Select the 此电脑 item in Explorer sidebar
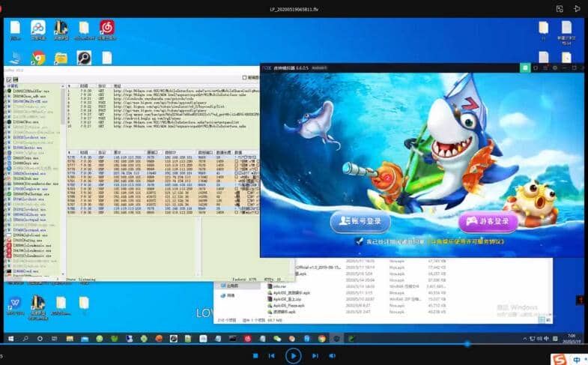The width and height of the screenshot is (588, 365). pos(229,286)
